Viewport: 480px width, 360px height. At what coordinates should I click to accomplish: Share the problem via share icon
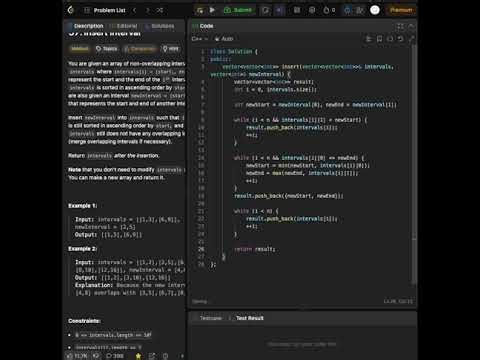pos(152,356)
